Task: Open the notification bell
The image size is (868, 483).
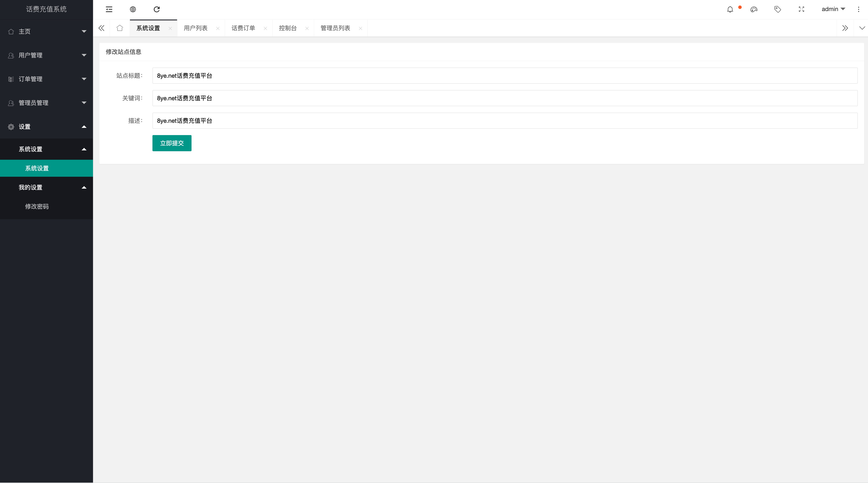Action: pos(730,9)
